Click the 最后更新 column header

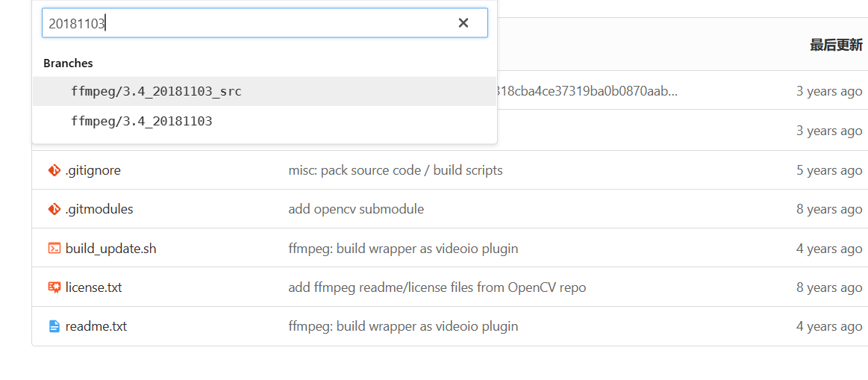[835, 45]
